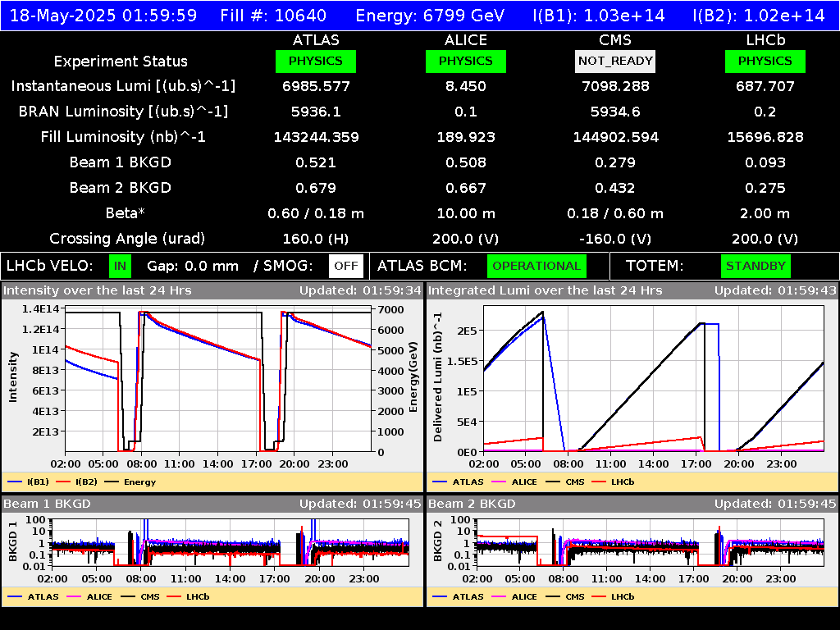Click CMS legend entry in Integrated Lumi chart

click(565, 482)
